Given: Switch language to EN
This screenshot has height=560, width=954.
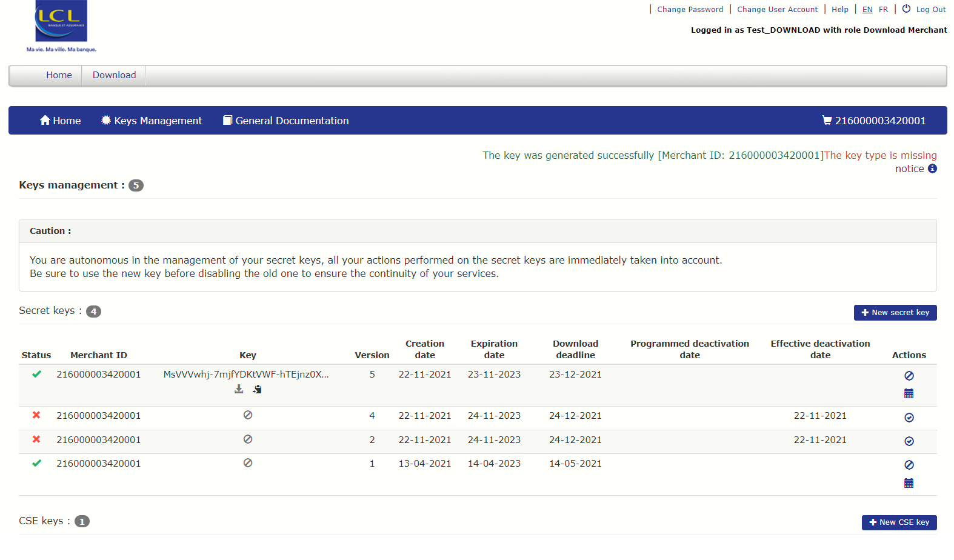Looking at the screenshot, I should [x=867, y=10].
